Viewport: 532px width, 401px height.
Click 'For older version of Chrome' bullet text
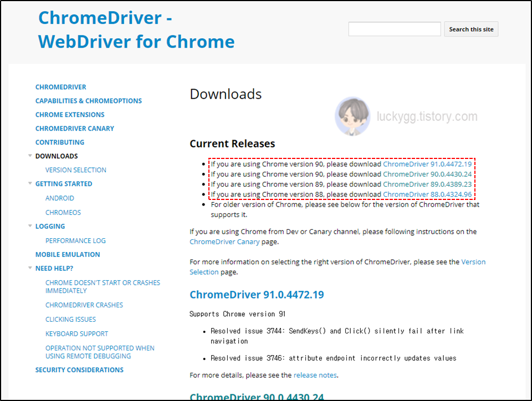pyautogui.click(x=345, y=209)
